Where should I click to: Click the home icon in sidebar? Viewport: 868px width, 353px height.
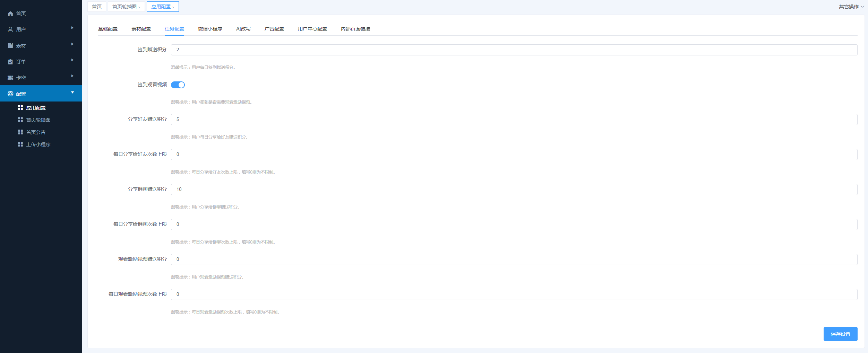click(10, 14)
